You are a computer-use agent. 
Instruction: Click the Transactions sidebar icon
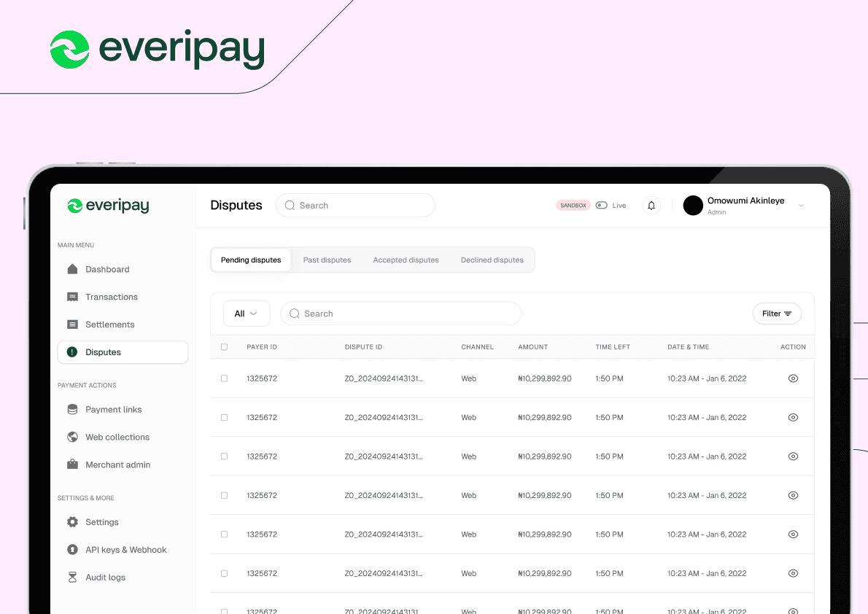tap(72, 297)
